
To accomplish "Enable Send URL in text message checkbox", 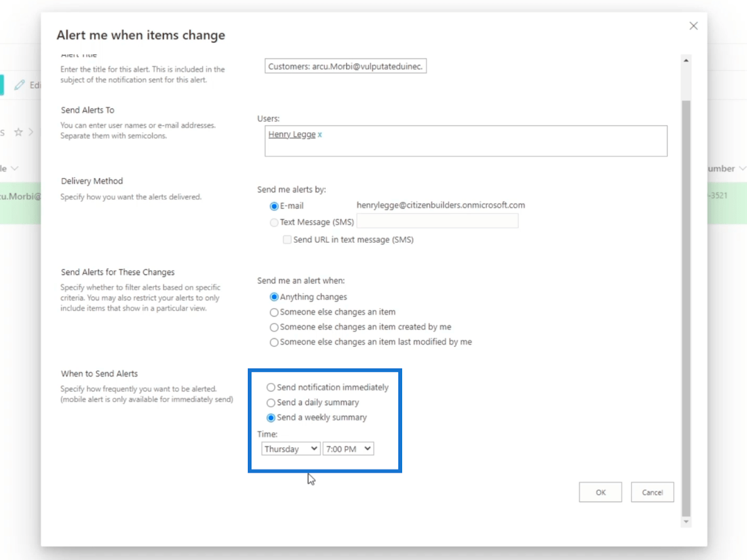I will click(x=287, y=240).
